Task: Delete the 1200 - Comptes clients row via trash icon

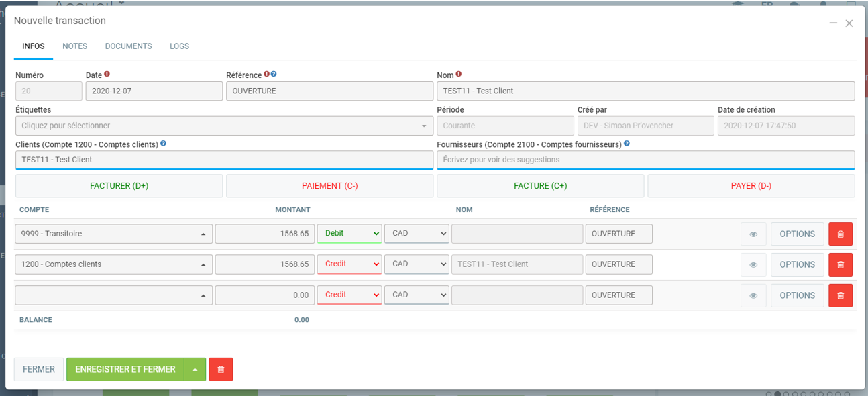Action: click(840, 265)
